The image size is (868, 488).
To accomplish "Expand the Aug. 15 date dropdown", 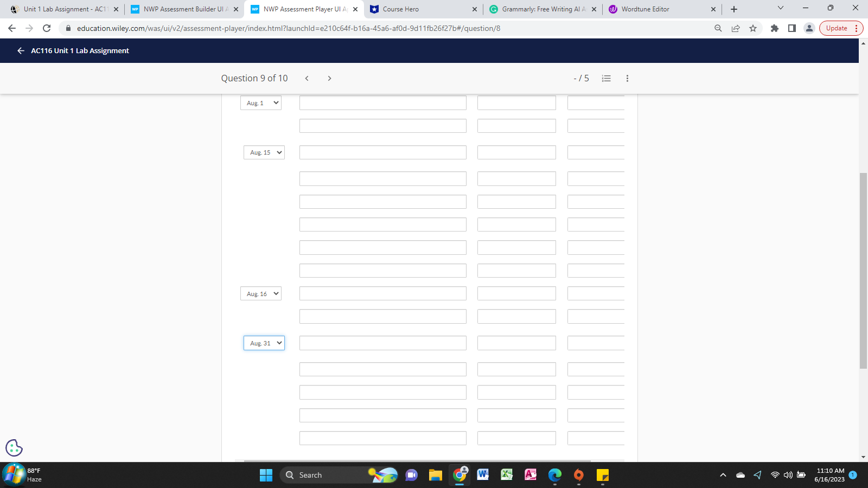I will coord(264,152).
